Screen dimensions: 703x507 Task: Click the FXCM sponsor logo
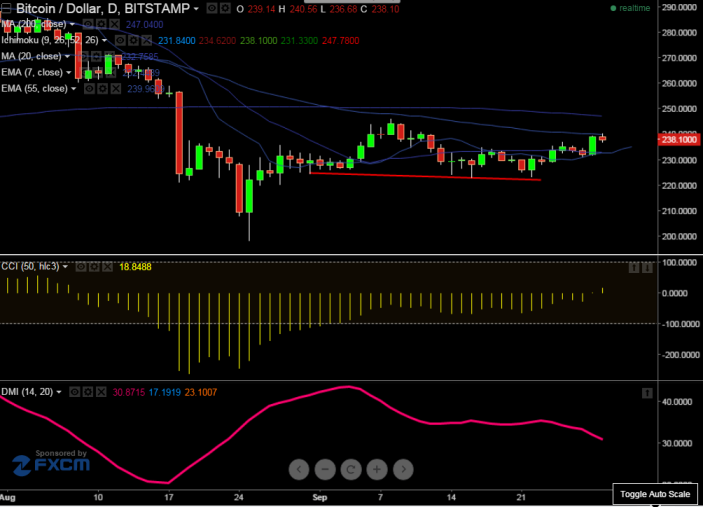(51, 463)
